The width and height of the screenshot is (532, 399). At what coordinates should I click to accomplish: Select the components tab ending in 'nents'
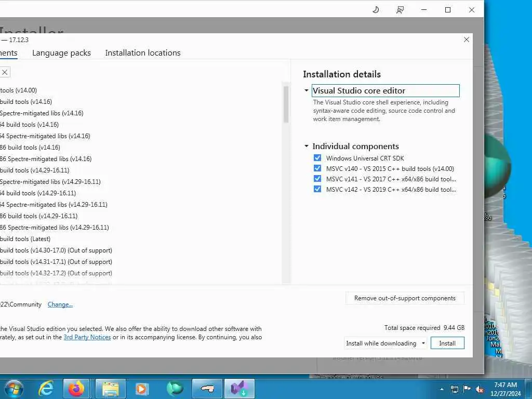click(8, 53)
